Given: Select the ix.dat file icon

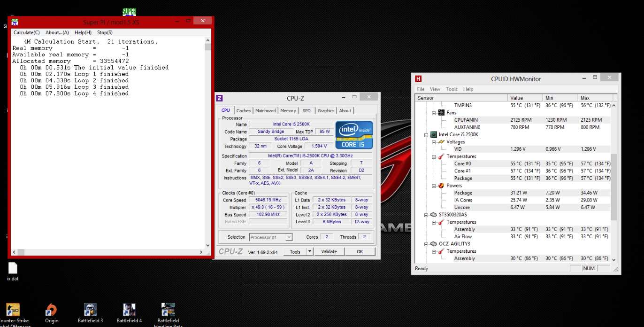Looking at the screenshot, I should [13, 269].
